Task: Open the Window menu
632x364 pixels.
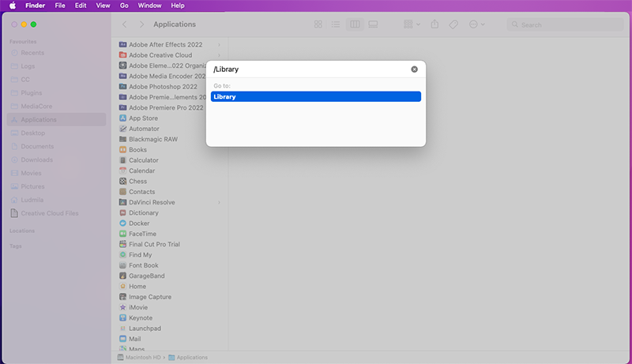Action: coord(149,6)
